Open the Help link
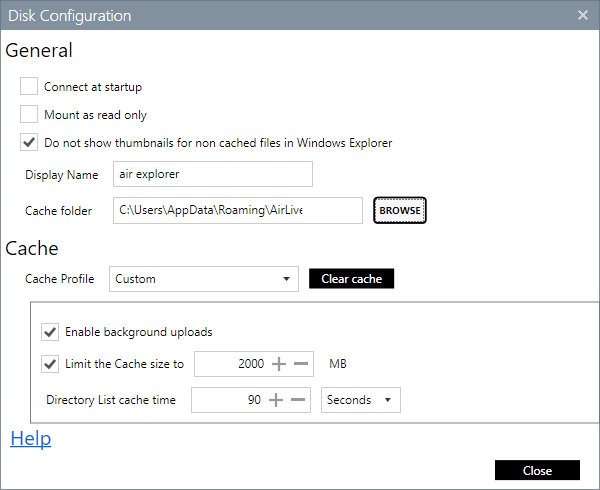 coord(30,439)
